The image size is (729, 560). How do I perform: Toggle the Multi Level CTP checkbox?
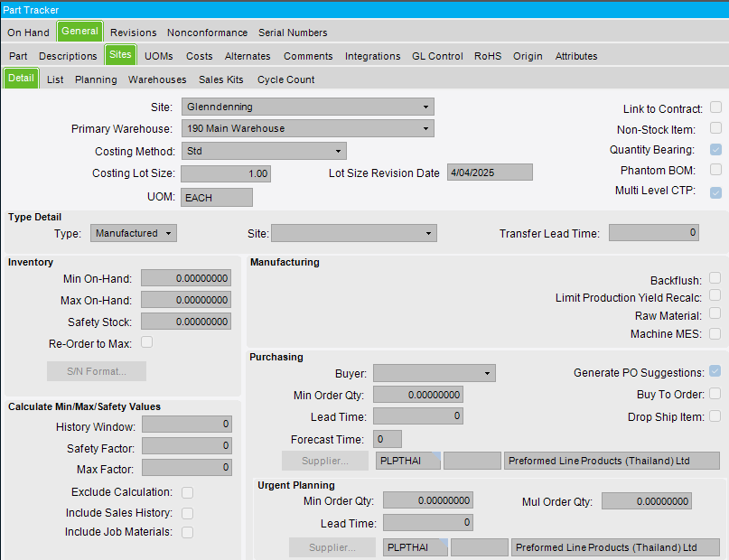pyautogui.click(x=716, y=192)
